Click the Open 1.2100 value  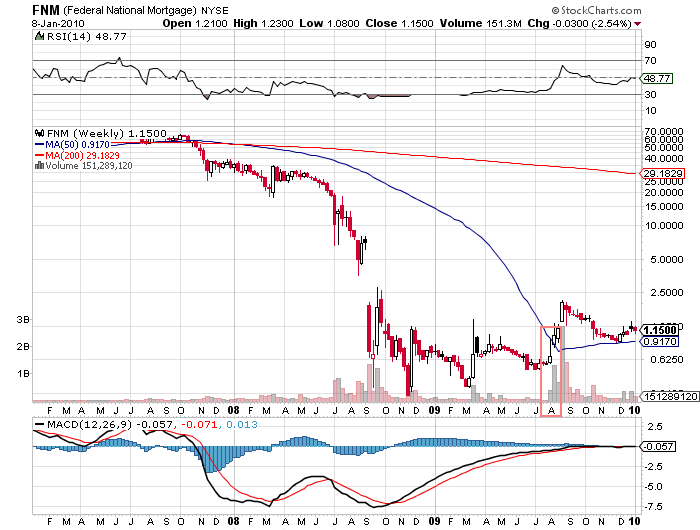tap(195, 23)
